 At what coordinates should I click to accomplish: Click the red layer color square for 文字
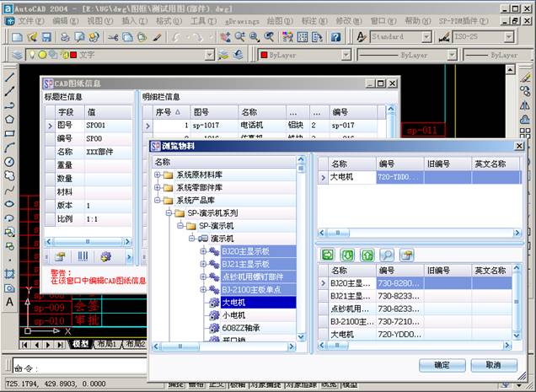[x=73, y=55]
